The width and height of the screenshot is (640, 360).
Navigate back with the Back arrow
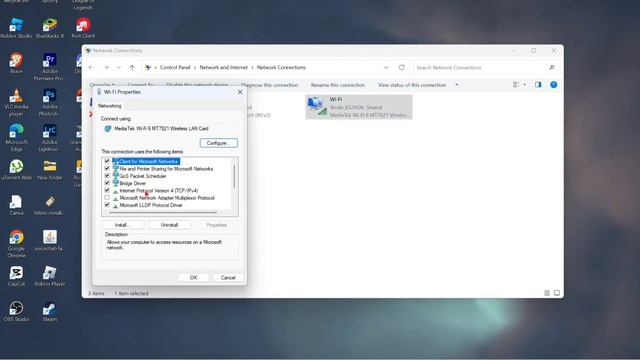pos(91,67)
